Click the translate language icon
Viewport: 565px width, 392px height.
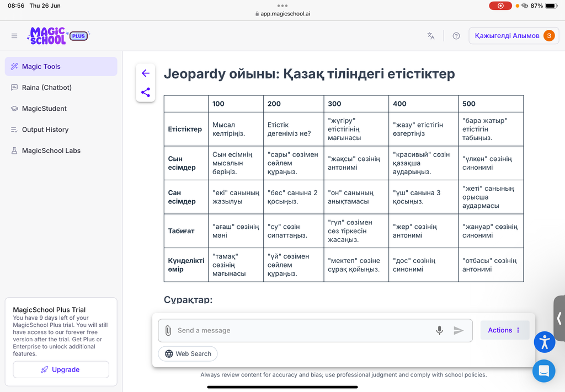pyautogui.click(x=431, y=36)
